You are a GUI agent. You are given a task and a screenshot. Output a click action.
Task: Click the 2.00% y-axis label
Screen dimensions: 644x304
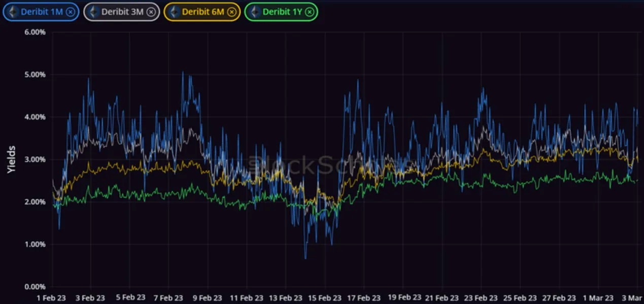pos(36,202)
